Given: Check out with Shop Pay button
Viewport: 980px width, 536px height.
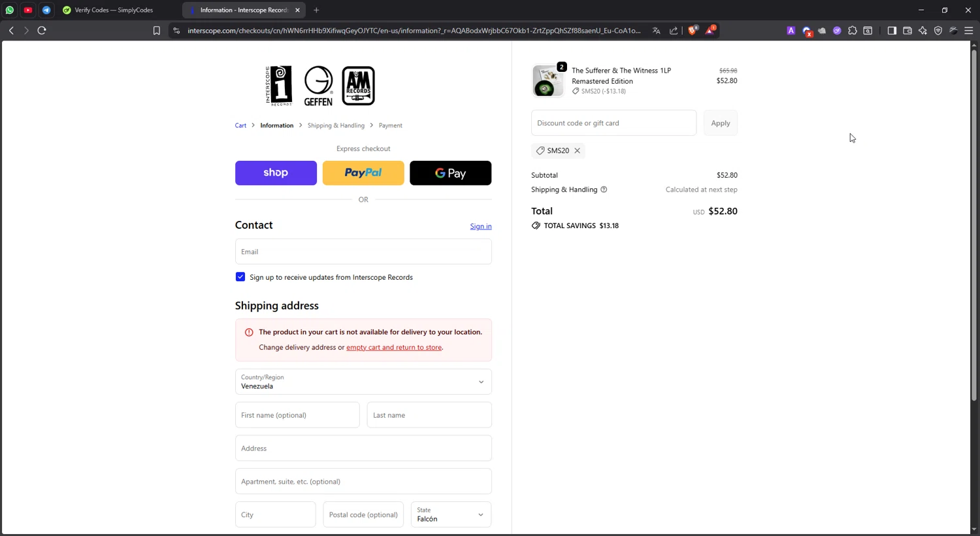Looking at the screenshot, I should pos(276,173).
